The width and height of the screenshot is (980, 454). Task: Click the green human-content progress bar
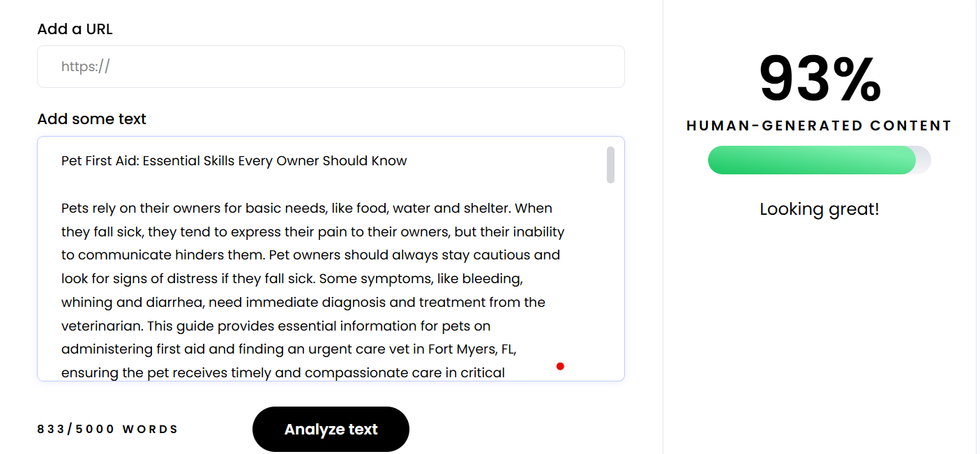811,160
